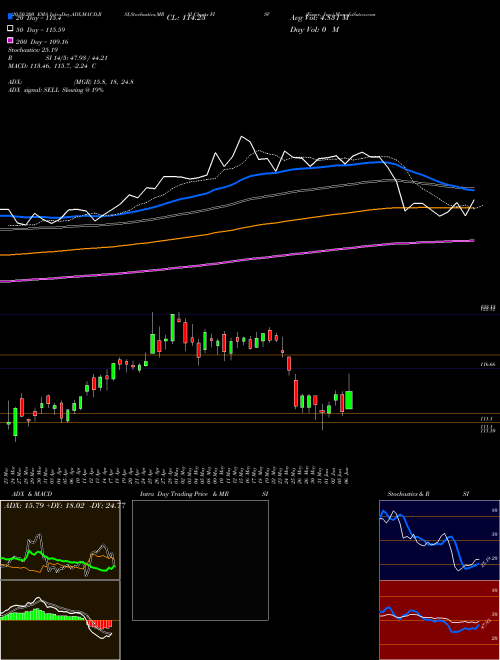The width and height of the screenshot is (500, 660).
Task: Click the '50 Day = 115.59' label
Action: tap(41, 30)
